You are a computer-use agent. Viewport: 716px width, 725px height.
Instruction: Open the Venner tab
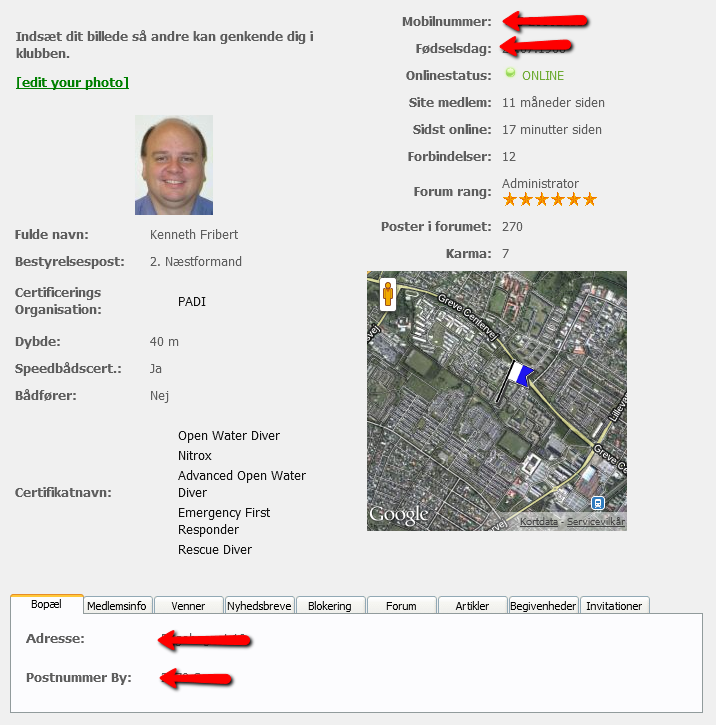[188, 605]
